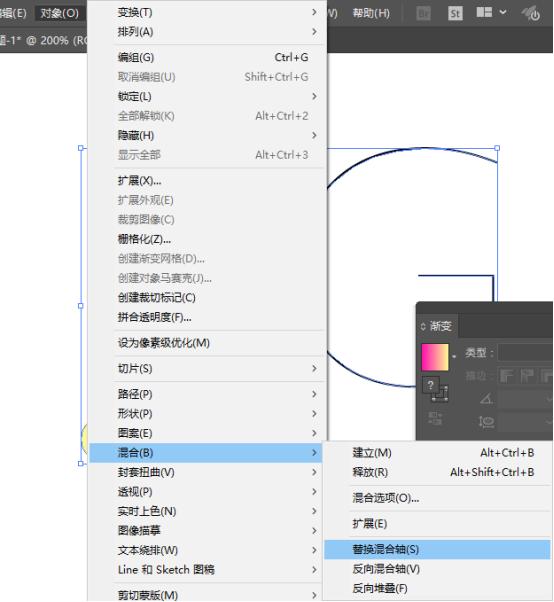Choose 释放(R) in blend submenu
Image resolution: width=554 pixels, height=602 pixels.
[437, 473]
